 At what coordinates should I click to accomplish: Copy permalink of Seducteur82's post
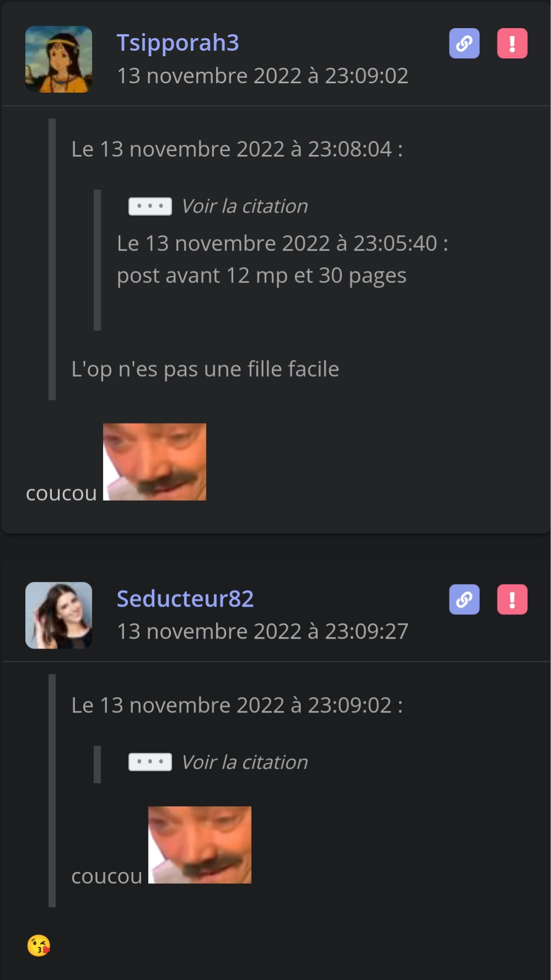pyautogui.click(x=464, y=599)
